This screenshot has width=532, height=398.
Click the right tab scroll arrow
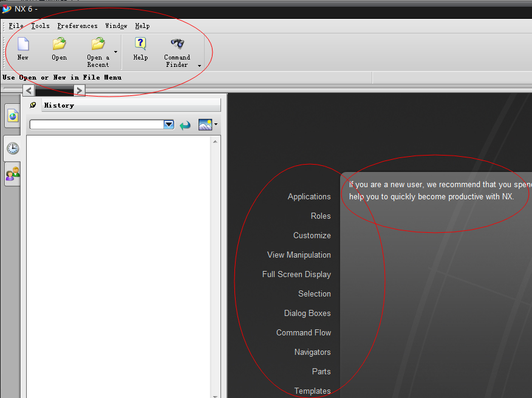tap(80, 91)
